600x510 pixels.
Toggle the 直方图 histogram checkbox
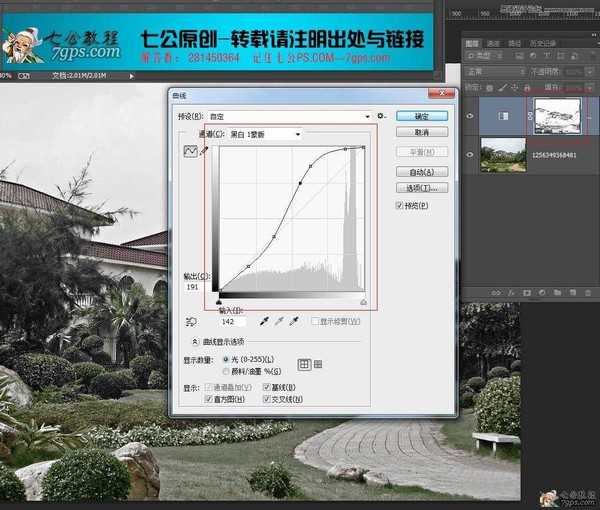[x=208, y=399]
